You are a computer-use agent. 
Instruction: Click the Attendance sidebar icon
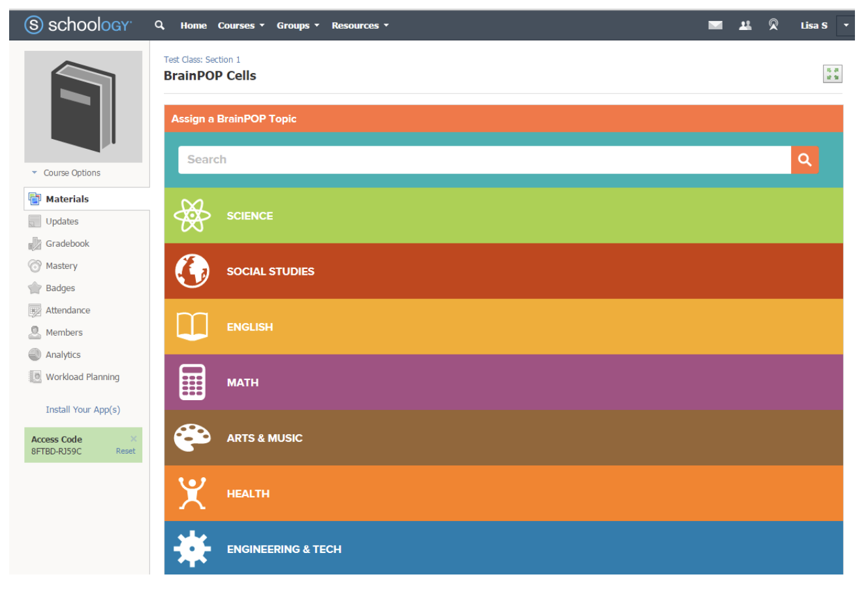tap(35, 310)
